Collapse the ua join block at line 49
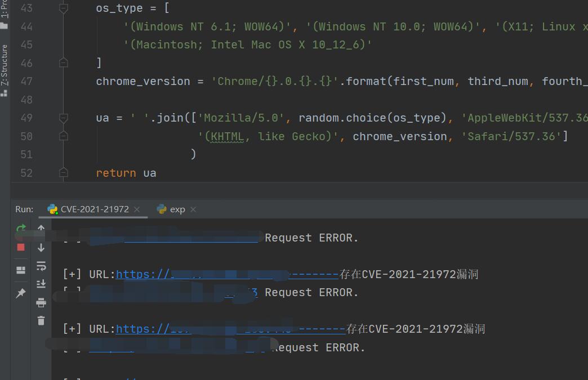Screen dimensions: 588x380 click(64, 118)
